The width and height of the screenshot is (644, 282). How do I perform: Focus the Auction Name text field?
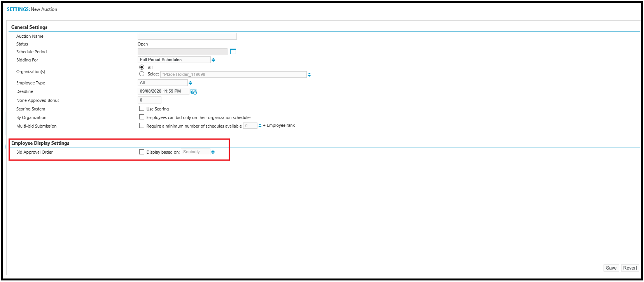point(187,36)
